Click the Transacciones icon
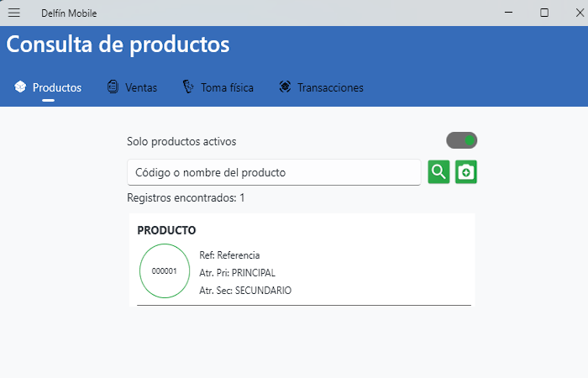 (x=285, y=87)
